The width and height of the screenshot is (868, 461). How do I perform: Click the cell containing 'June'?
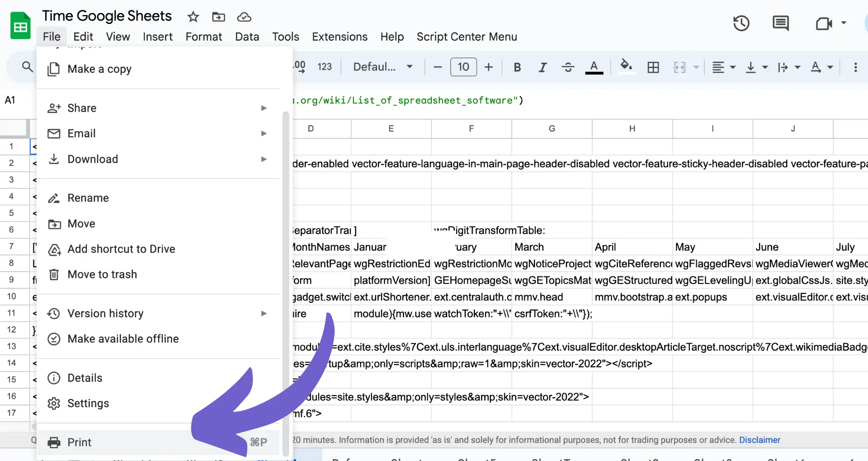pyautogui.click(x=793, y=247)
